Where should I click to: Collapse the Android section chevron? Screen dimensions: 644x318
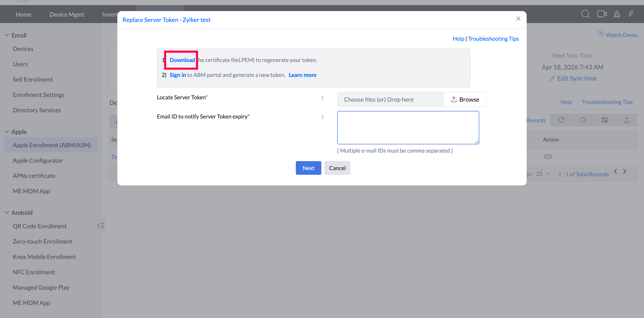pos(7,212)
